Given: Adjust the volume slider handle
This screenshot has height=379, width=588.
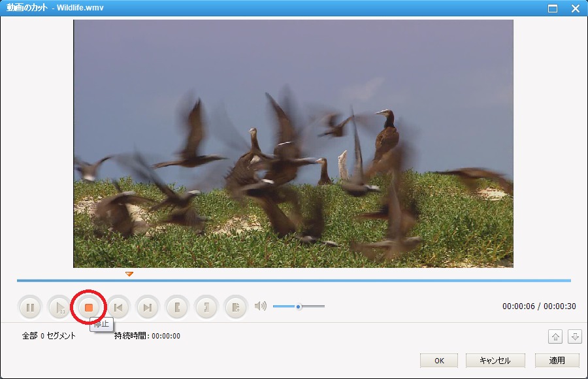Looking at the screenshot, I should tap(299, 306).
